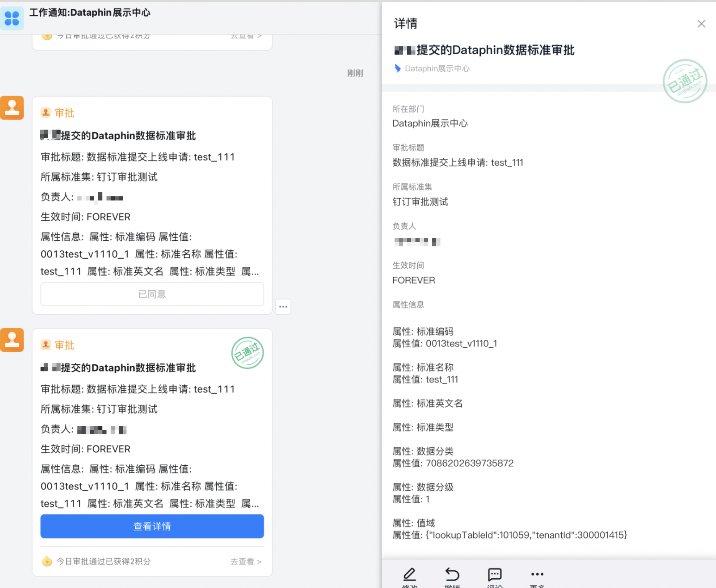Click the 属性值: test_111 line in details

[x=425, y=380]
